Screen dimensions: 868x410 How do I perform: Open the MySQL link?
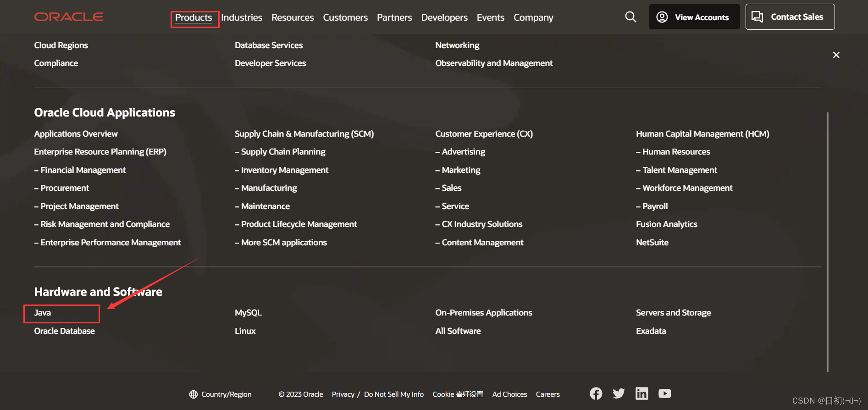[248, 313]
